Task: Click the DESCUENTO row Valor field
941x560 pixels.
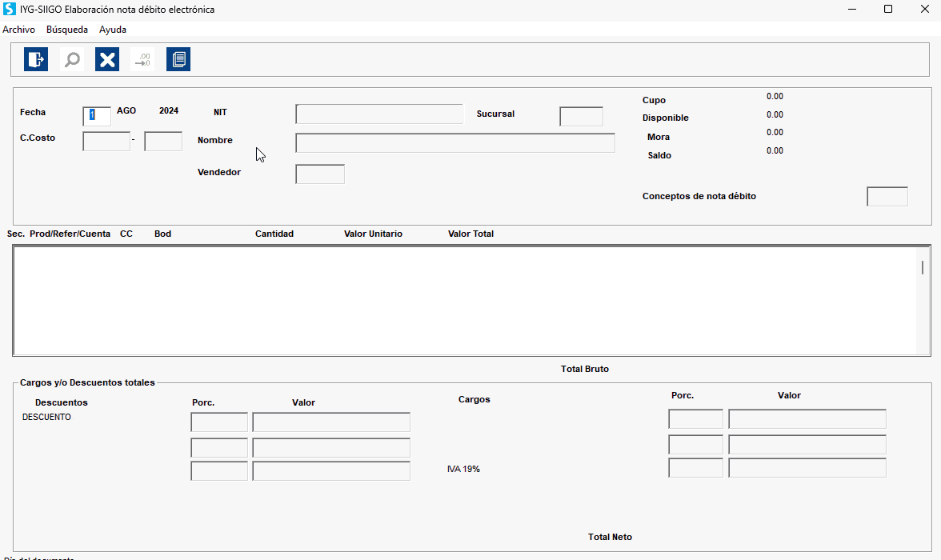Action: [331, 422]
